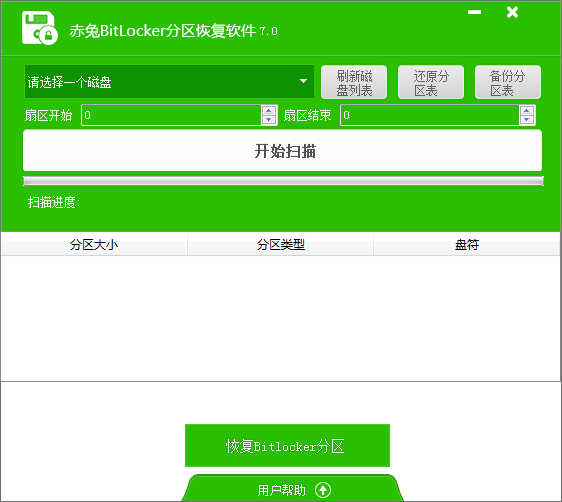This screenshot has width=562, height=502.
Task: Sort by the 分区大小 column header
Action: (94, 244)
